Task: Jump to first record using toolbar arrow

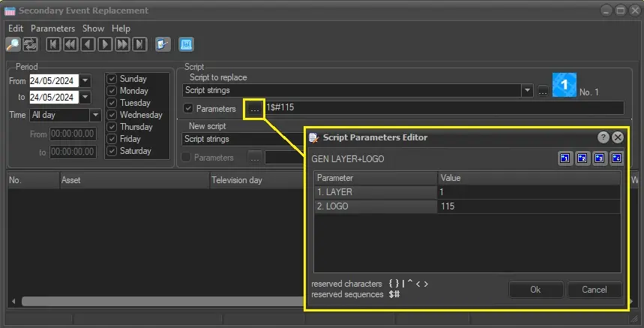Action: point(53,44)
